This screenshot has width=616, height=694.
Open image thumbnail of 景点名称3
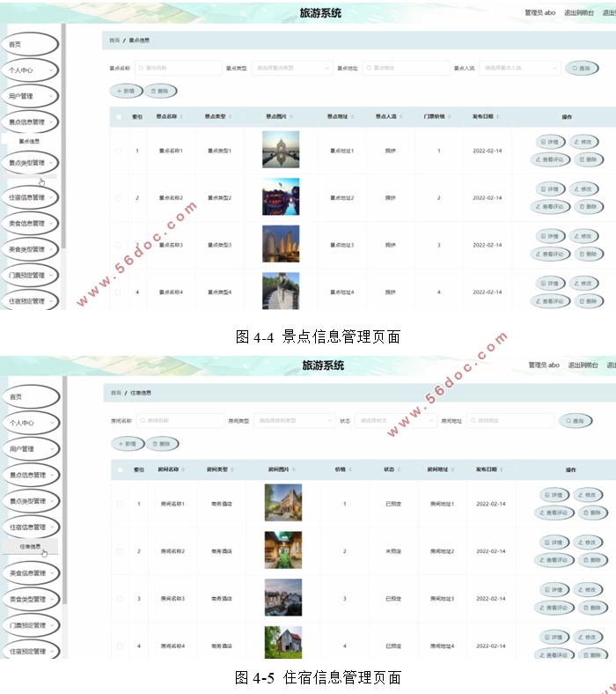(281, 243)
